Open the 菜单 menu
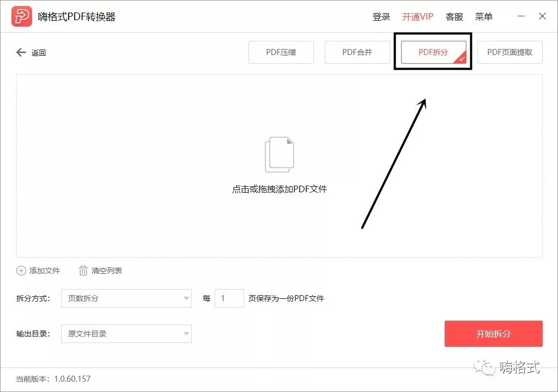This screenshot has width=558, height=392. click(484, 17)
